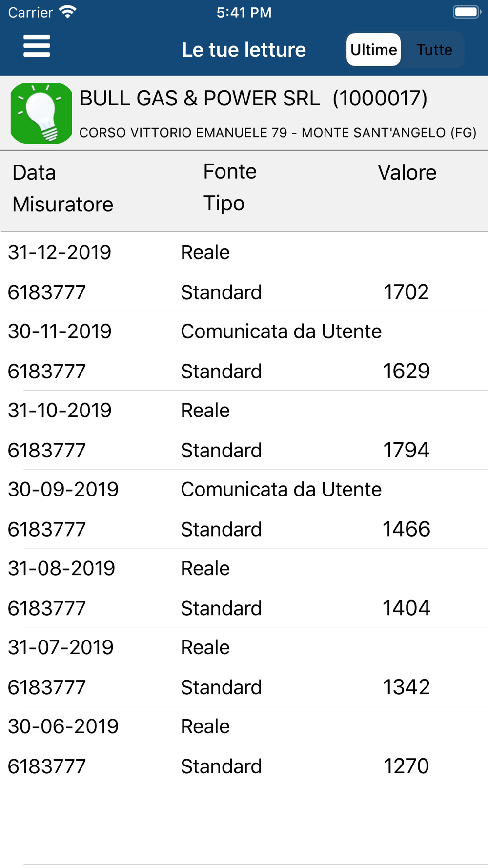The image size is (488, 868).
Task: Tap the Corso Vittorio Emanuele address line
Action: [278, 133]
